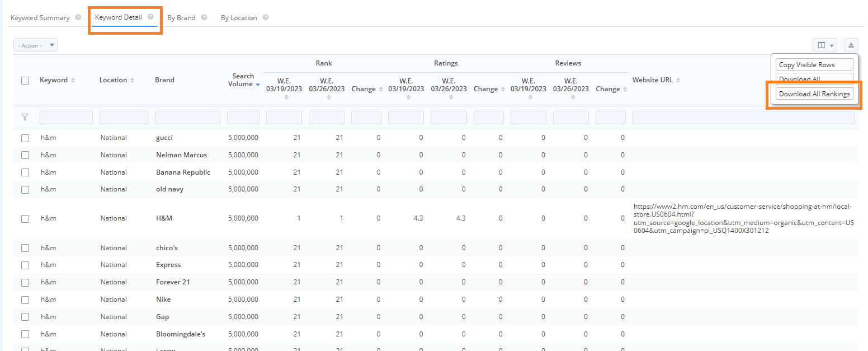
Task: Open the Keyword Summary tab
Action: coord(40,18)
